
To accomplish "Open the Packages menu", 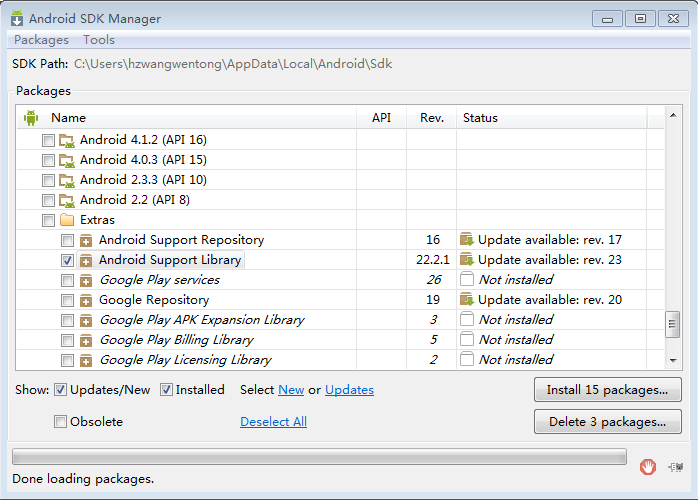I will point(41,40).
